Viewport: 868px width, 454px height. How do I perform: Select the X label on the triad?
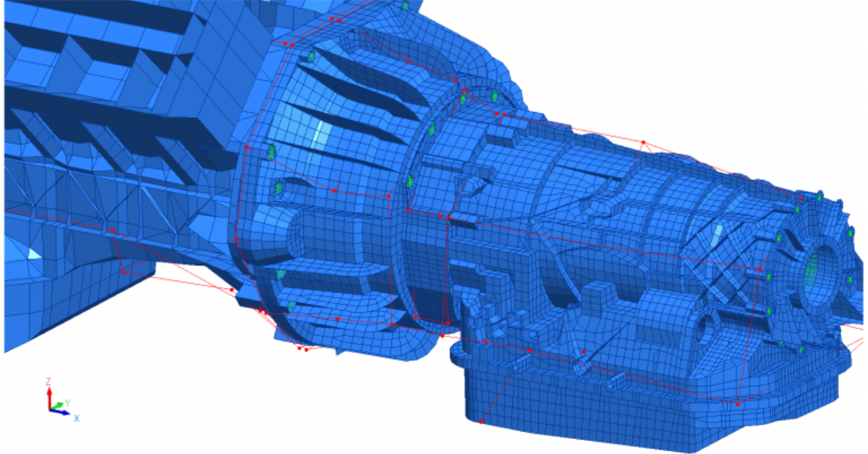click(x=77, y=419)
